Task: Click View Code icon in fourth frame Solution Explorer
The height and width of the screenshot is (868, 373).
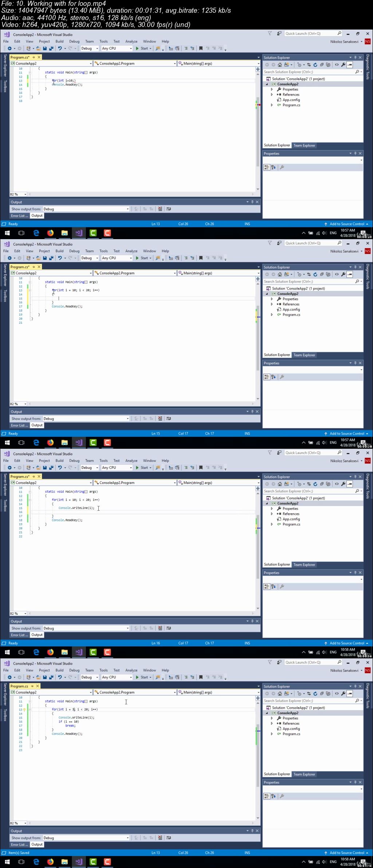Action: (x=337, y=693)
